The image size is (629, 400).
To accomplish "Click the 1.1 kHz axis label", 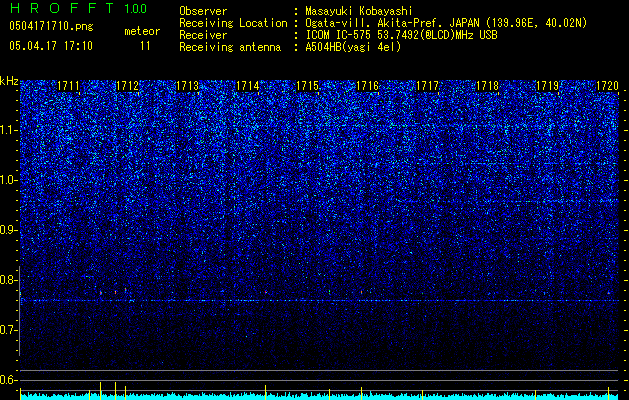I will click(x=8, y=130).
